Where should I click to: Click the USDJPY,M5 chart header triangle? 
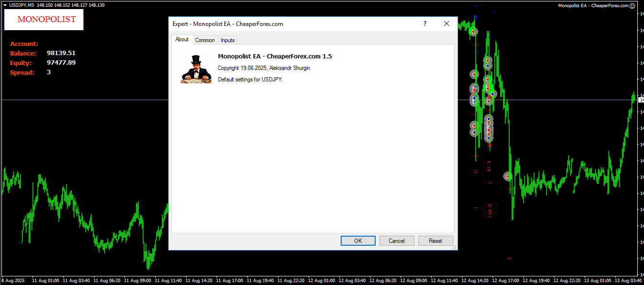(4, 5)
